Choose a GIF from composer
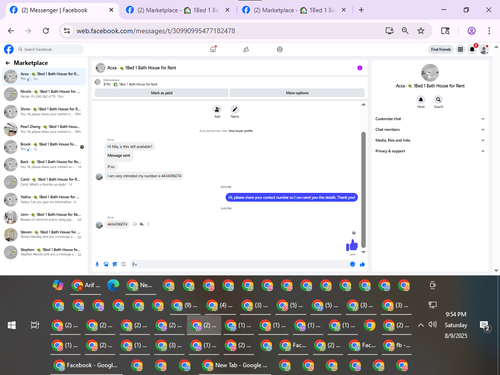 click(x=123, y=264)
